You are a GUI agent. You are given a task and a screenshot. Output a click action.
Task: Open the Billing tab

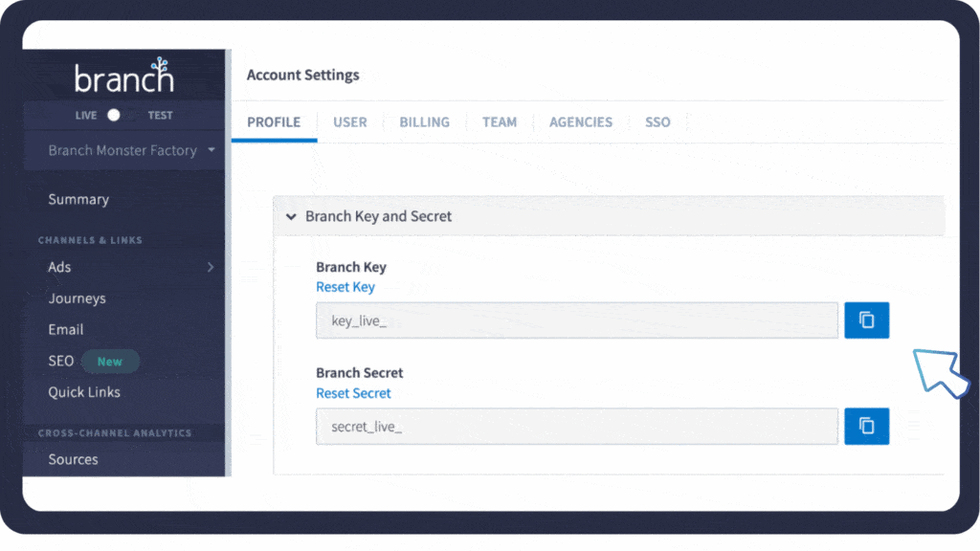[424, 122]
